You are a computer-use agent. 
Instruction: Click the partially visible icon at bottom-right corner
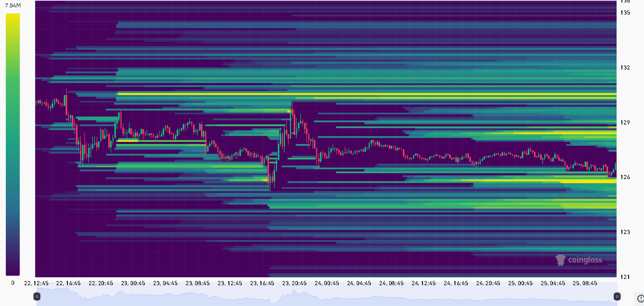(x=640, y=298)
